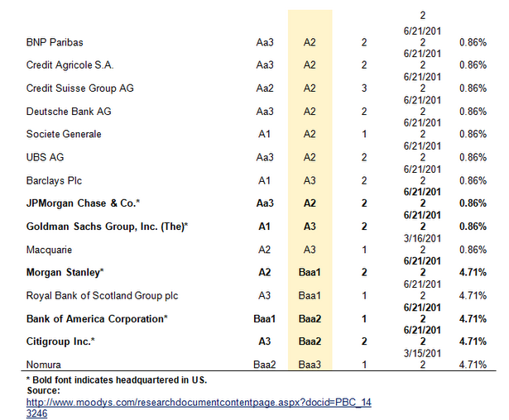Click the 'Source:' label
The height and width of the screenshot is (420, 509).
pyautogui.click(x=44, y=390)
